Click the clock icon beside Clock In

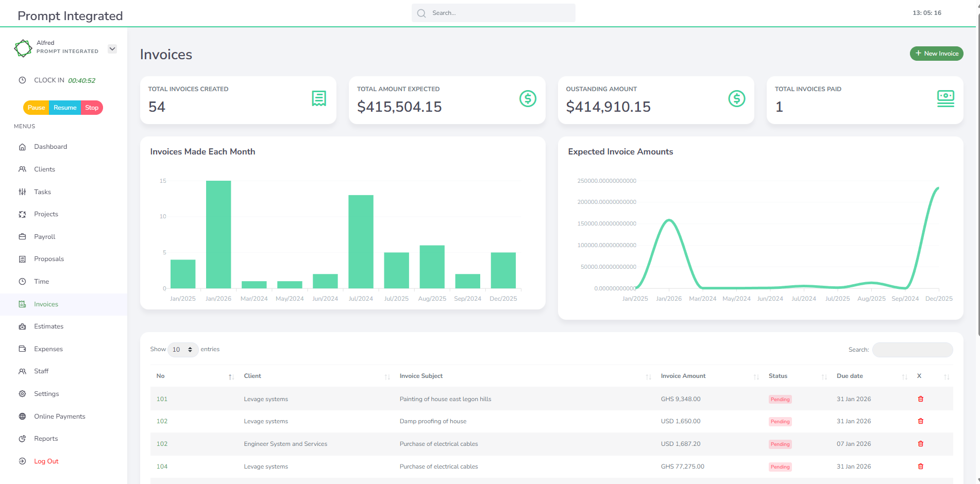[22, 80]
